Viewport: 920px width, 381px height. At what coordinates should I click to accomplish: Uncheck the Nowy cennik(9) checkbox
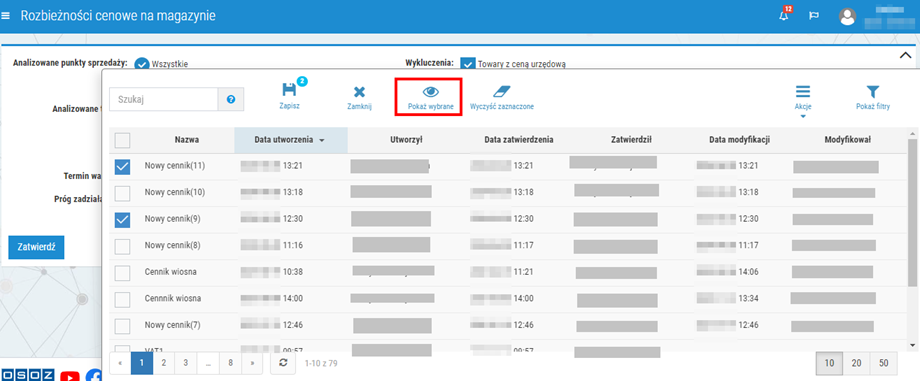[x=123, y=220]
